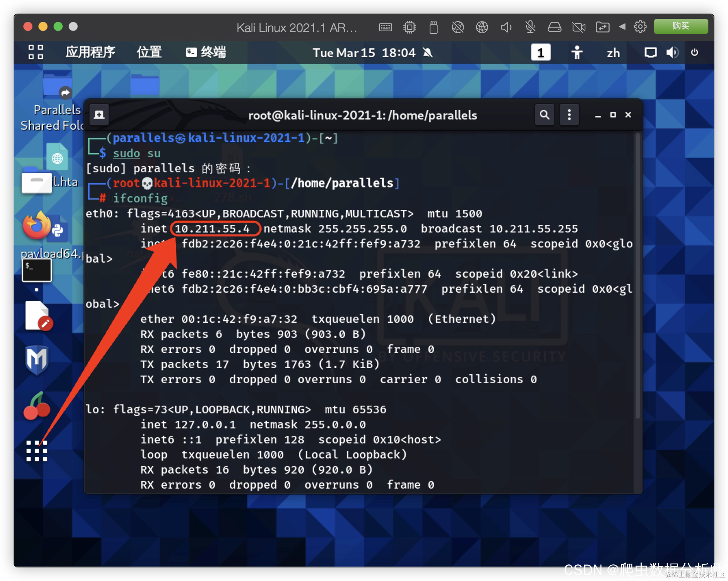Screen dimensions: 728x581
Task: Click the search icon in the terminal titlebar
Action: [x=544, y=114]
